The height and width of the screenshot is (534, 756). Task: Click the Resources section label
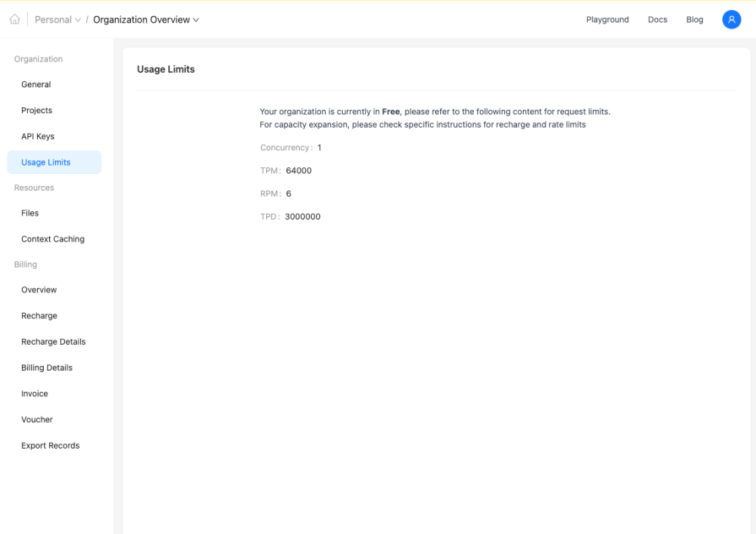click(34, 188)
